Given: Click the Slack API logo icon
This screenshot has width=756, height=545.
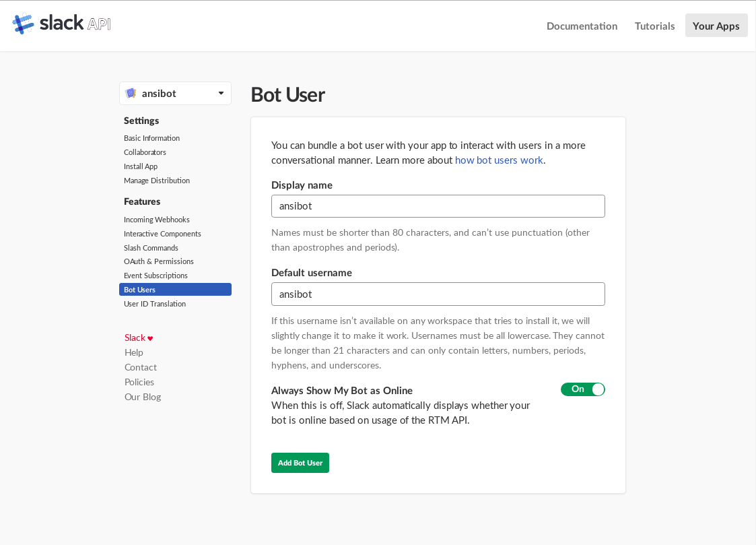Looking at the screenshot, I should click(23, 24).
